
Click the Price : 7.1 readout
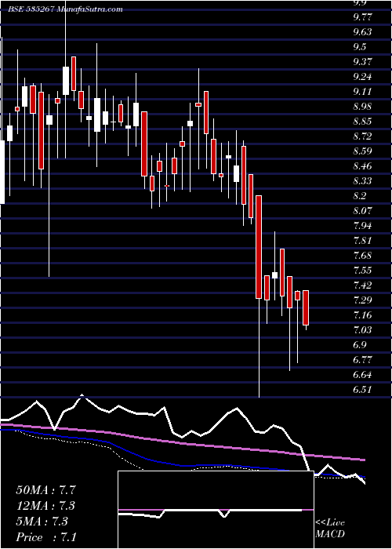[x=46, y=537]
